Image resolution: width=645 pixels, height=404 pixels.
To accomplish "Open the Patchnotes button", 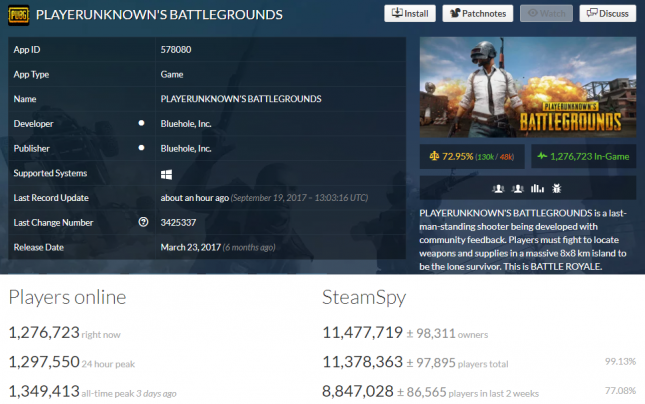I will (478, 14).
